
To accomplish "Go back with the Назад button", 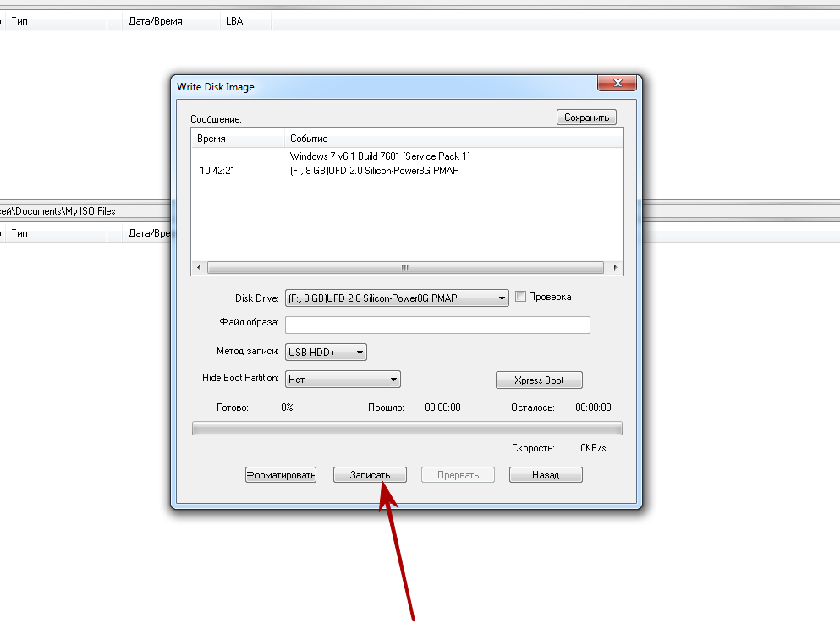I will coord(546,475).
